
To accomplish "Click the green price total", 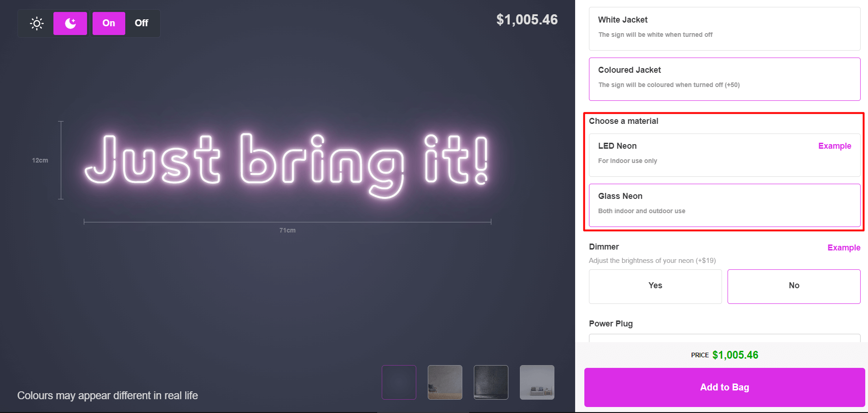I will click(x=735, y=355).
